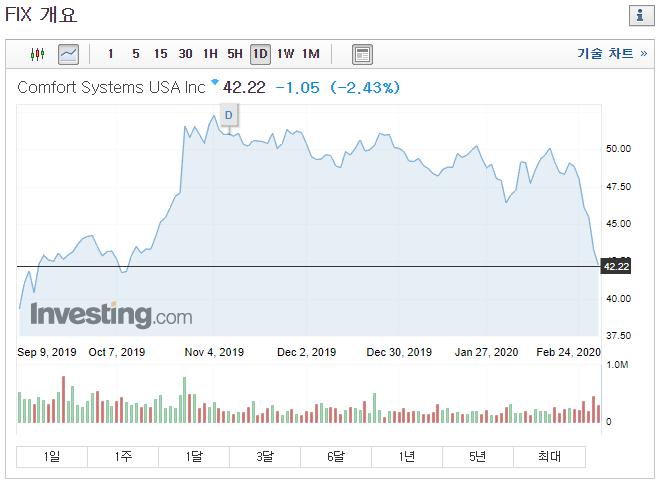Select the area line chart icon
659x484 pixels.
68,54
